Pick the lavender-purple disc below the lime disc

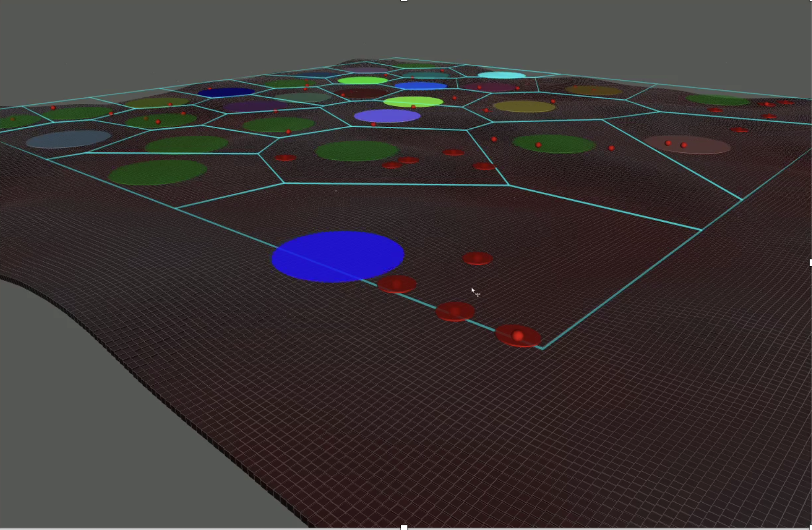(387, 116)
